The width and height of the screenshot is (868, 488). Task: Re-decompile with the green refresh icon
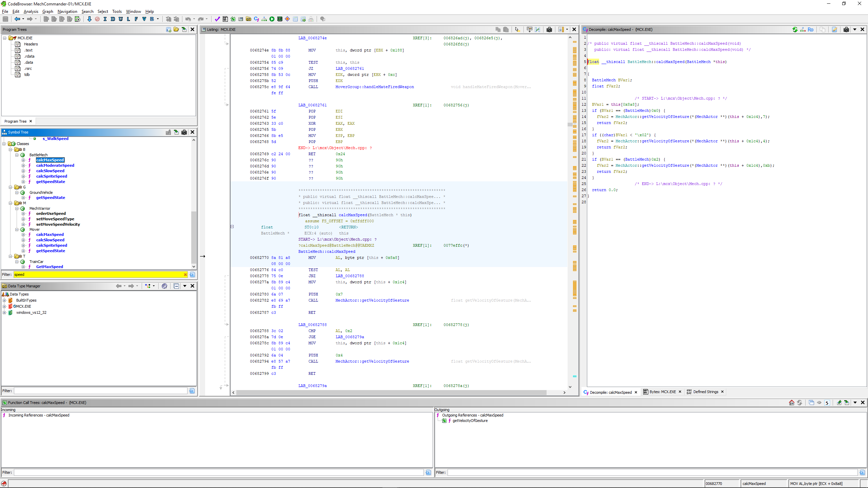point(795,29)
